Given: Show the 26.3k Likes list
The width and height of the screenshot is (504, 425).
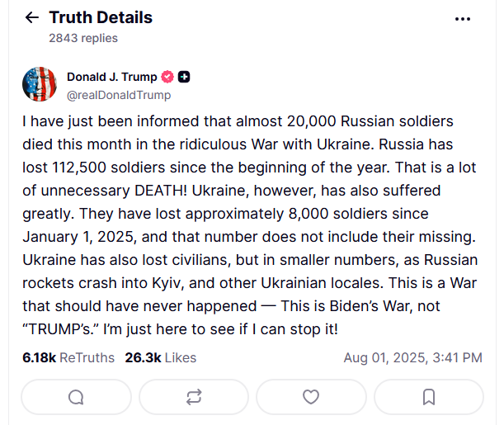Looking at the screenshot, I should (x=161, y=357).
